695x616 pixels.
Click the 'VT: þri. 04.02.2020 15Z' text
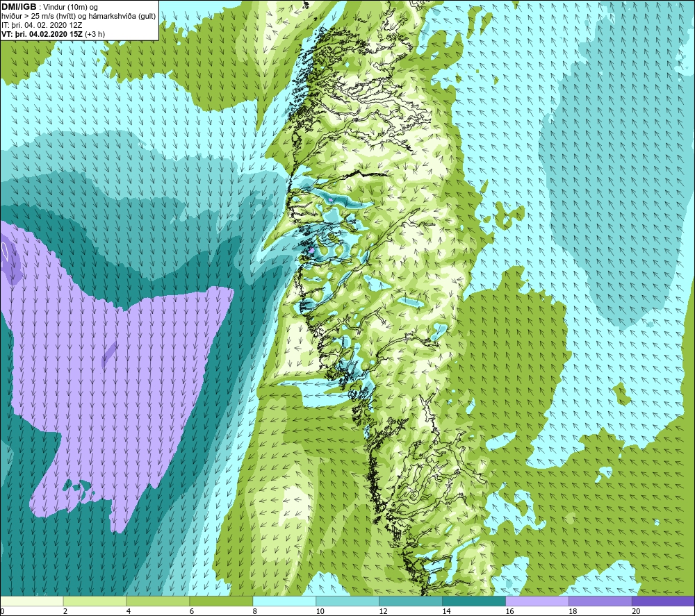pos(42,34)
